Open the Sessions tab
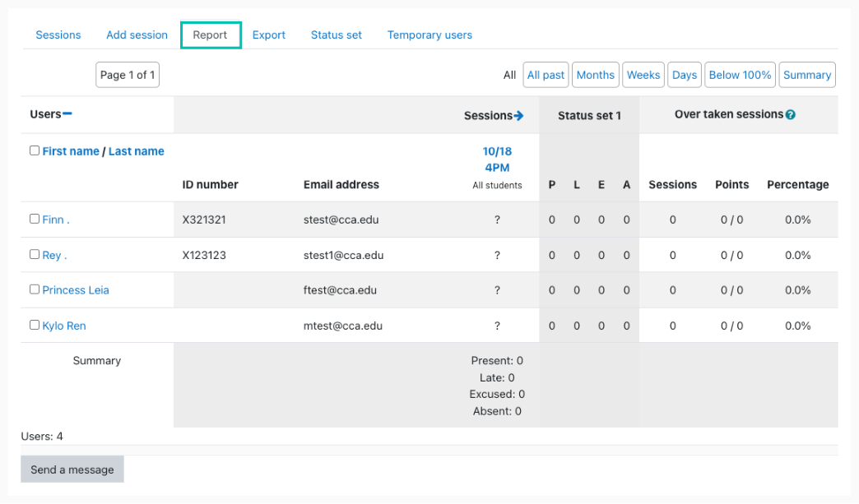The image size is (859, 504). [58, 35]
